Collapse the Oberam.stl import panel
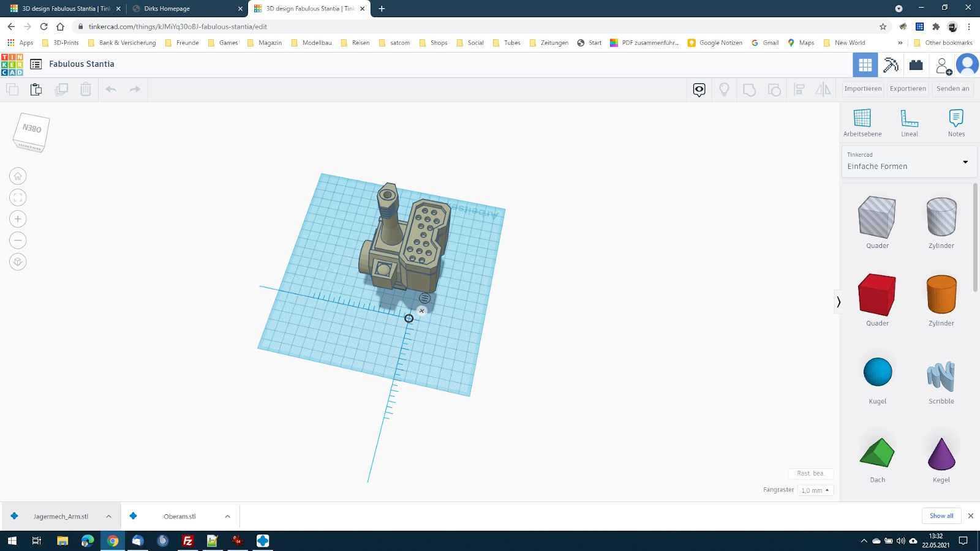The height and width of the screenshot is (551, 980). (227, 516)
